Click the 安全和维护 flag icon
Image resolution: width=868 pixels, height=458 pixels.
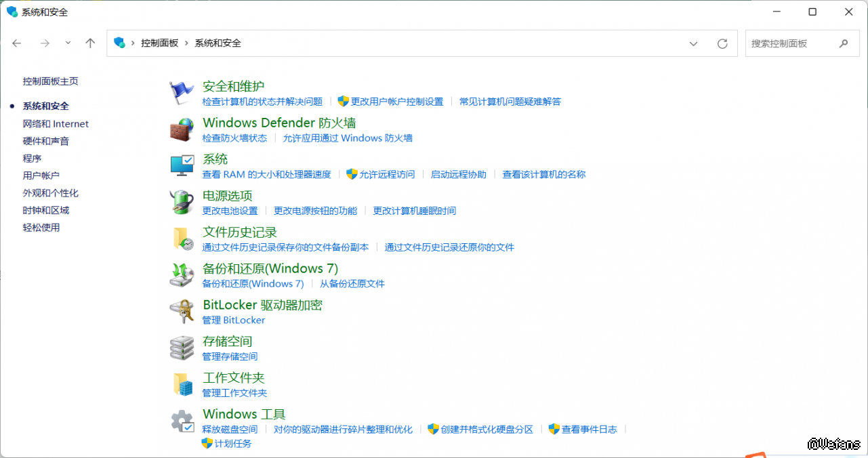(182, 93)
